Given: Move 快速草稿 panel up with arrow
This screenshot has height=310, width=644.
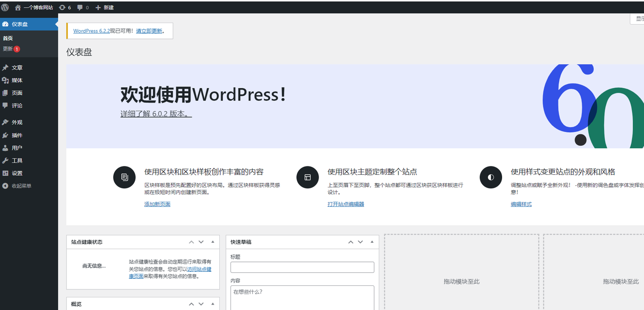Looking at the screenshot, I should click(x=351, y=242).
